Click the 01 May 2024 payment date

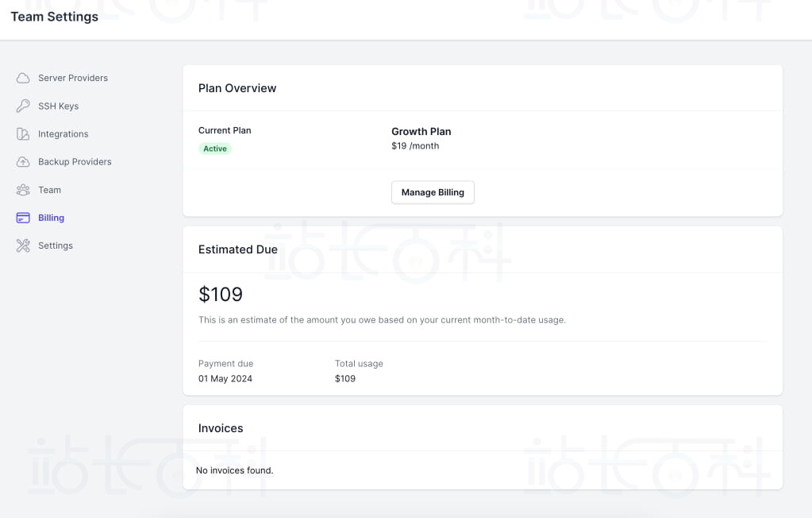tap(225, 379)
